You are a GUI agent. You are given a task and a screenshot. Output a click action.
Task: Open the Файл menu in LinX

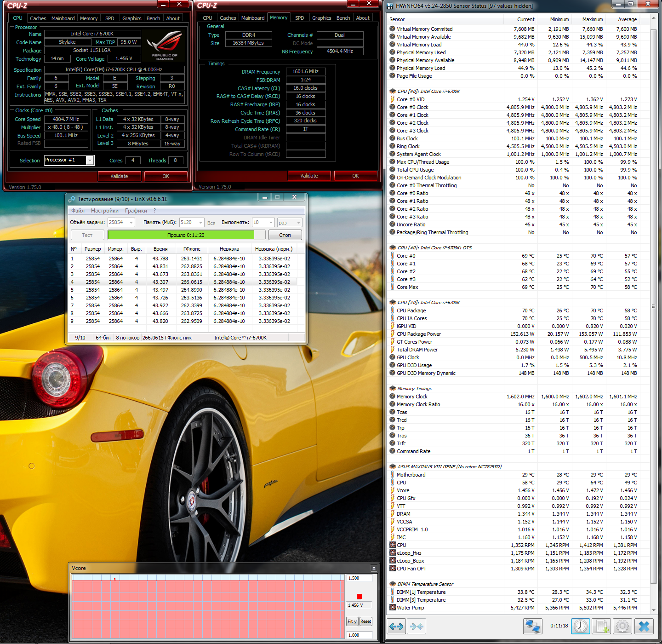[x=78, y=211]
